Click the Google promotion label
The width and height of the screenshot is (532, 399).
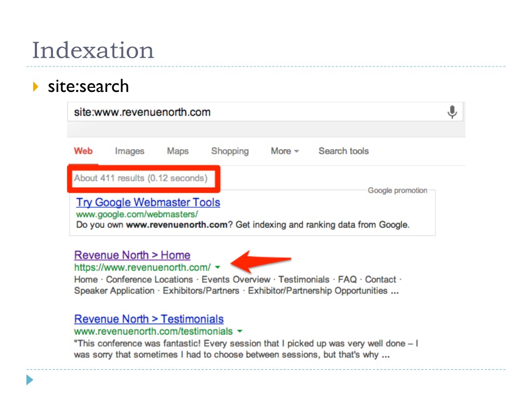tap(397, 190)
